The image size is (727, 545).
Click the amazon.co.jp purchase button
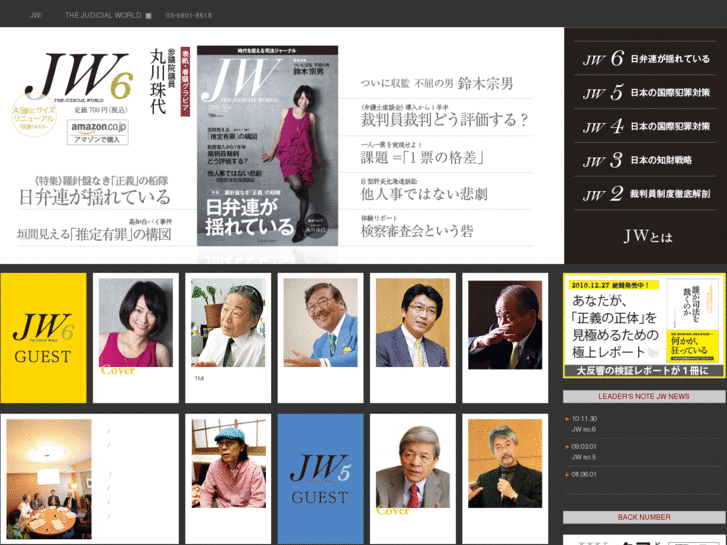click(x=98, y=132)
